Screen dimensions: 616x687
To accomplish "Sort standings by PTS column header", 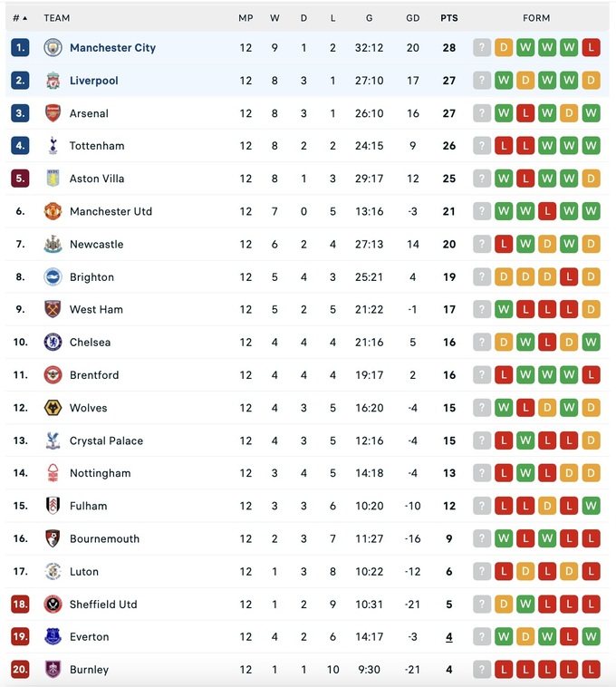I will (448, 18).
